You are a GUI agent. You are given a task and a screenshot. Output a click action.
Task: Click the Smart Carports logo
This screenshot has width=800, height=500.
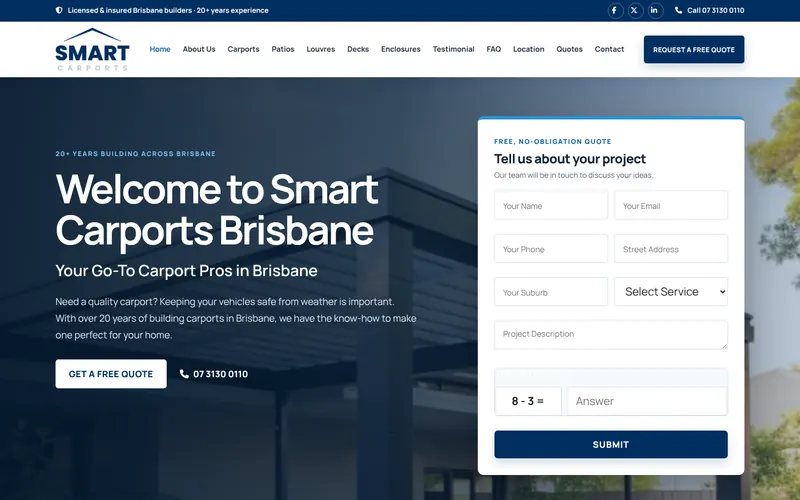[x=92, y=49]
